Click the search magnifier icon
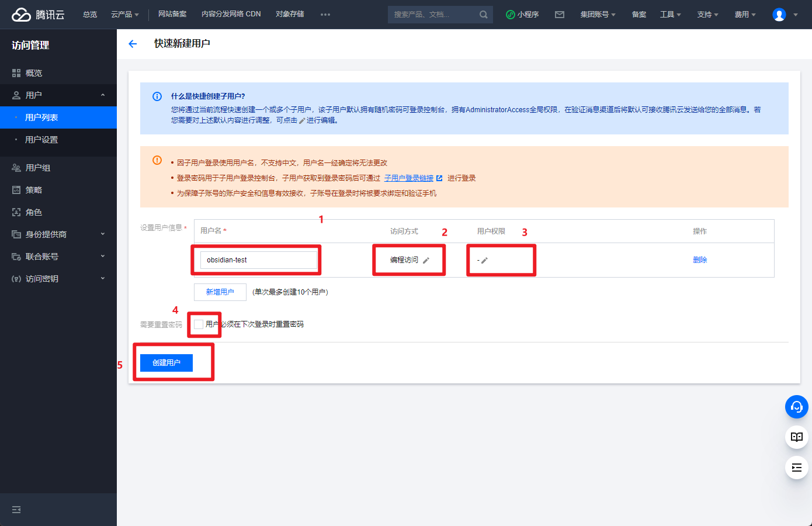812x526 pixels. click(x=484, y=15)
